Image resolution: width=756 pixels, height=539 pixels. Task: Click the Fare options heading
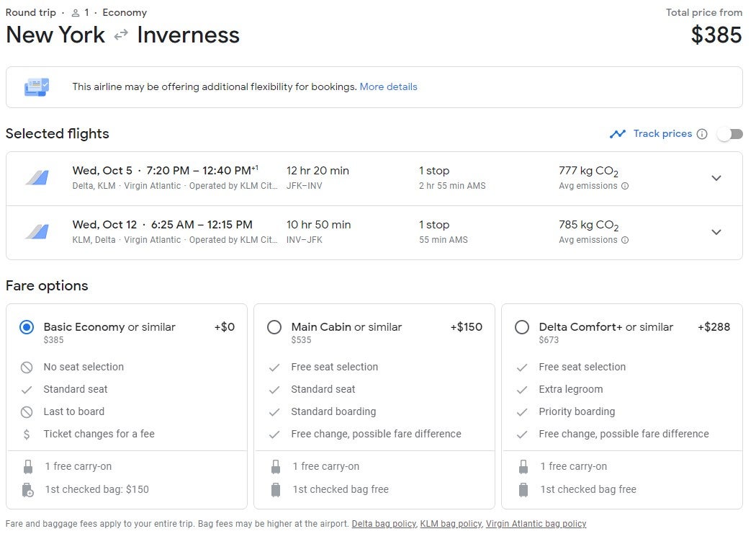(47, 285)
